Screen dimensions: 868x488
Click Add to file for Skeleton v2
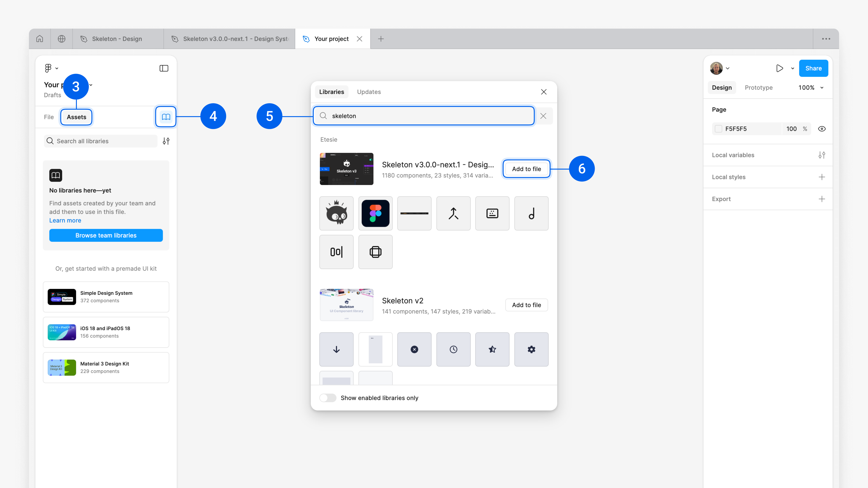tap(526, 305)
